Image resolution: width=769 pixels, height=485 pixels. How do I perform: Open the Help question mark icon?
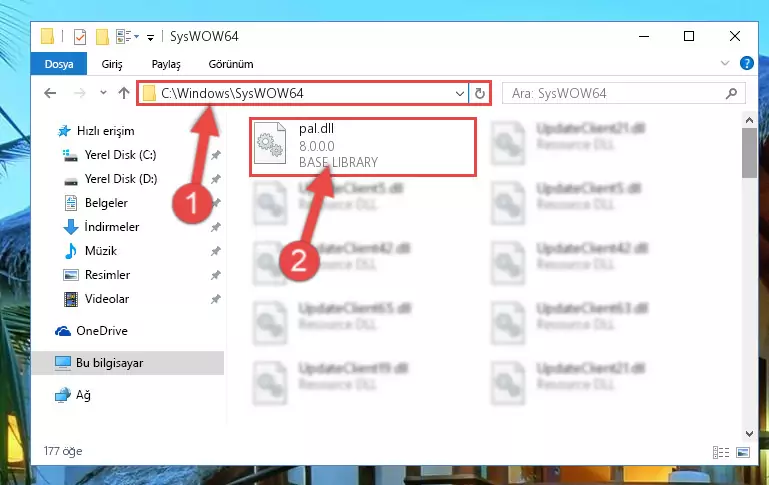pyautogui.click(x=746, y=64)
